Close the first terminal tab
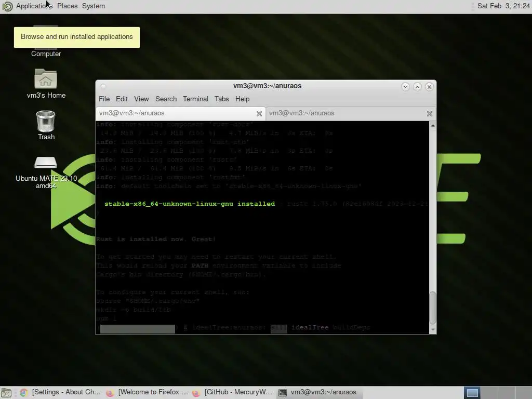 [259, 114]
